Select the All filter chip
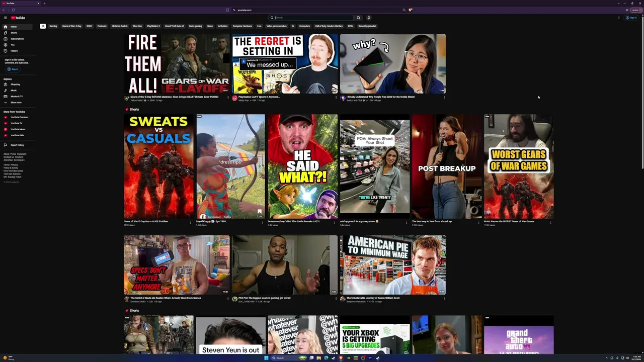The image size is (644, 362). click(43, 26)
